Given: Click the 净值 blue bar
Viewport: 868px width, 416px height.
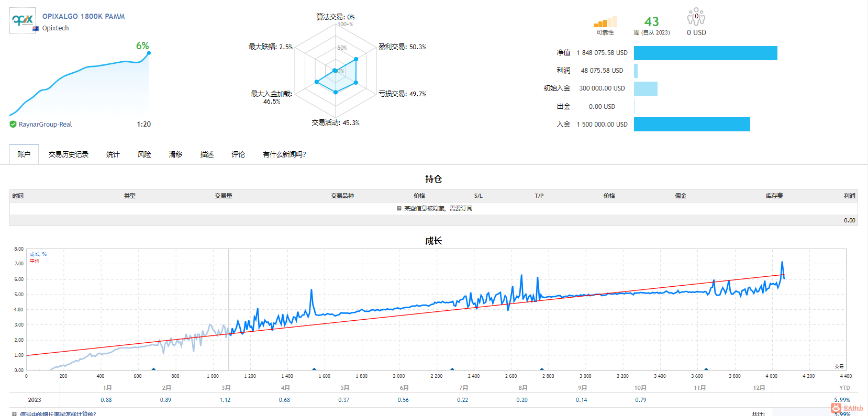Looking at the screenshot, I should pos(706,53).
